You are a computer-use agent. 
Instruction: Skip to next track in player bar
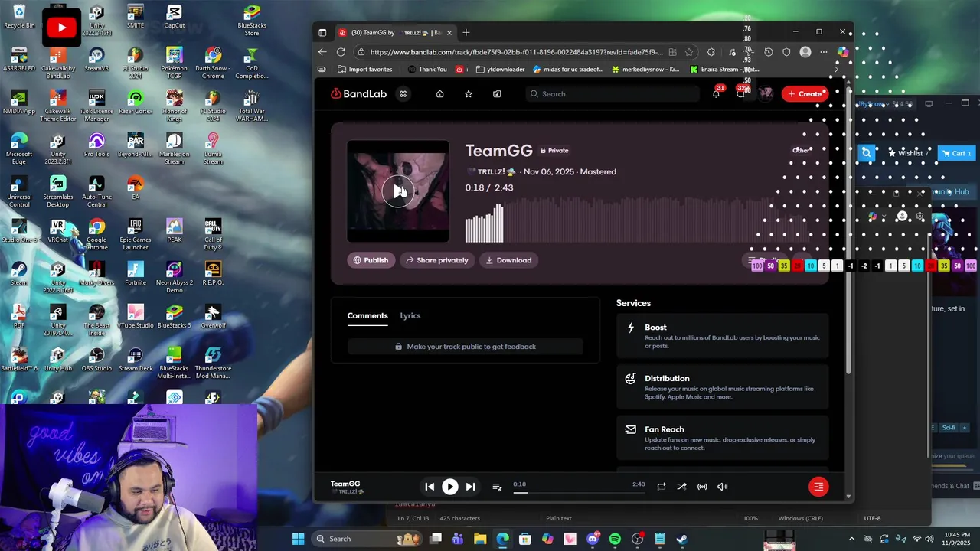point(470,487)
